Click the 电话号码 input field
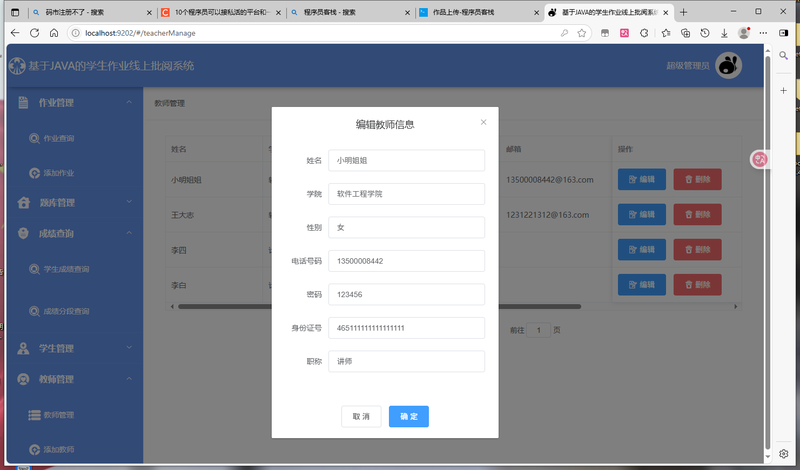800x470 pixels. (x=406, y=261)
